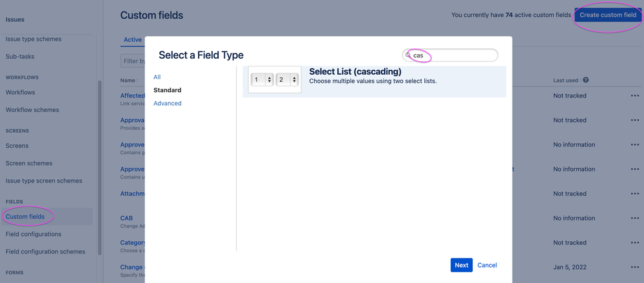Select the Standard field type category
This screenshot has width=644, height=283.
coord(167,90)
